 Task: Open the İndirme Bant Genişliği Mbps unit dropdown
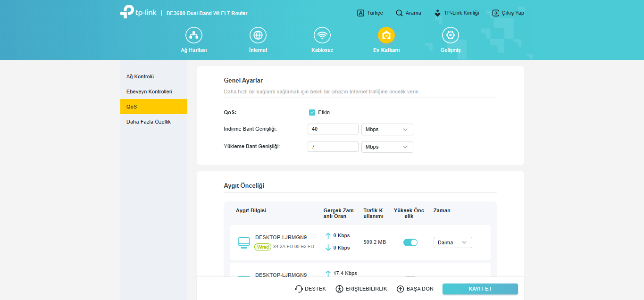[387, 129]
